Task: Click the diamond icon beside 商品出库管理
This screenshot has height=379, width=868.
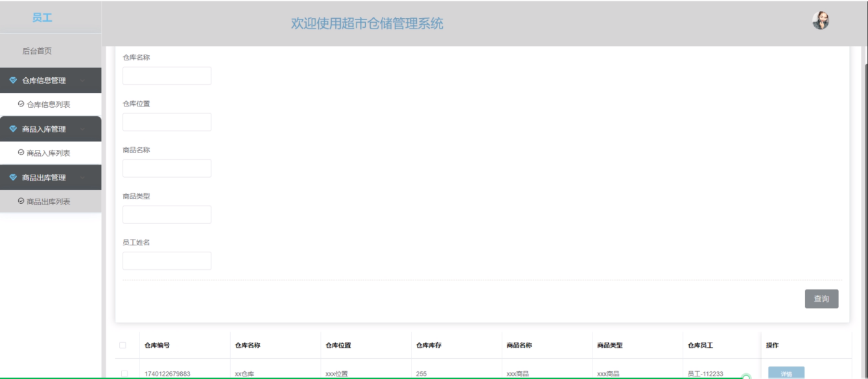Action: pyautogui.click(x=14, y=178)
